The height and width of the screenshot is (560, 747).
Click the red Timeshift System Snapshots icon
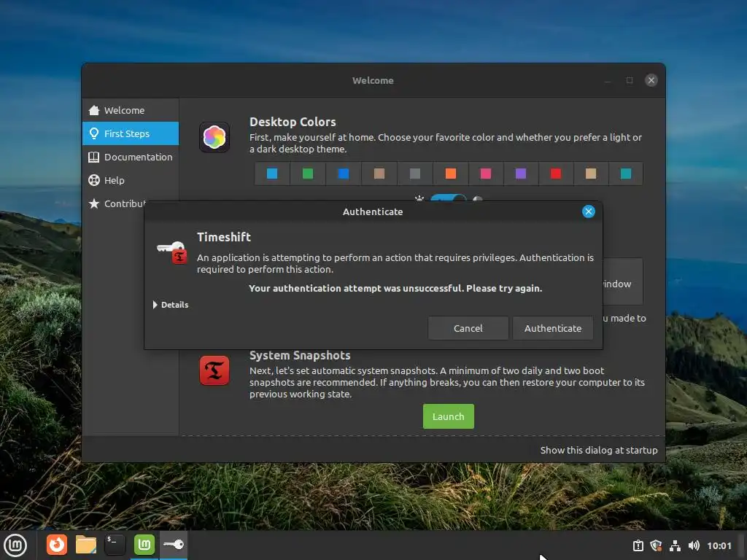pos(214,370)
